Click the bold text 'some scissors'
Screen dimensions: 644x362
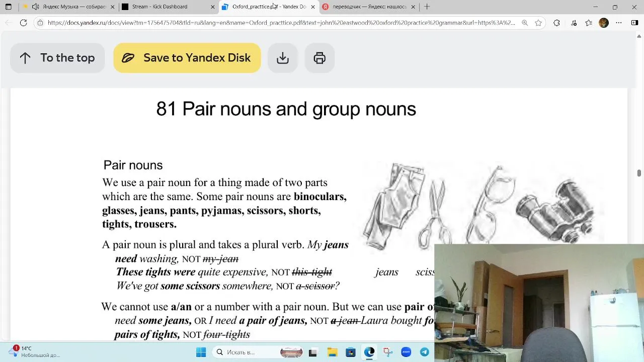(x=190, y=286)
